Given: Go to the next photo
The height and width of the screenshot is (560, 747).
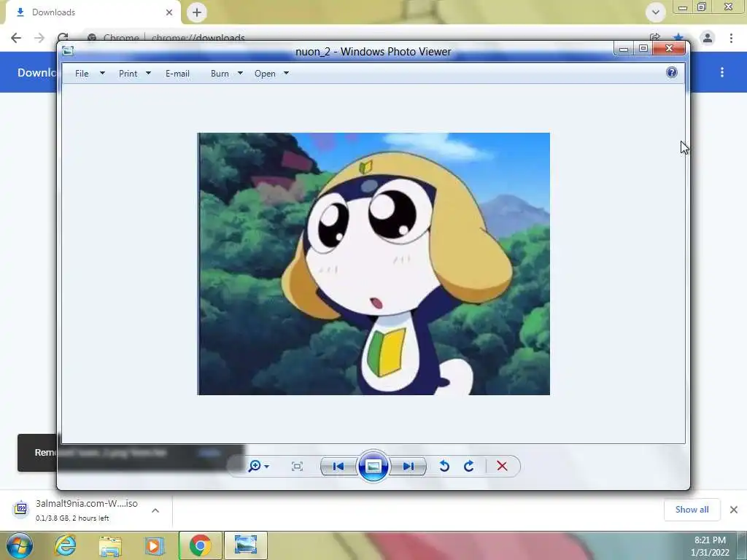Looking at the screenshot, I should pyautogui.click(x=409, y=466).
